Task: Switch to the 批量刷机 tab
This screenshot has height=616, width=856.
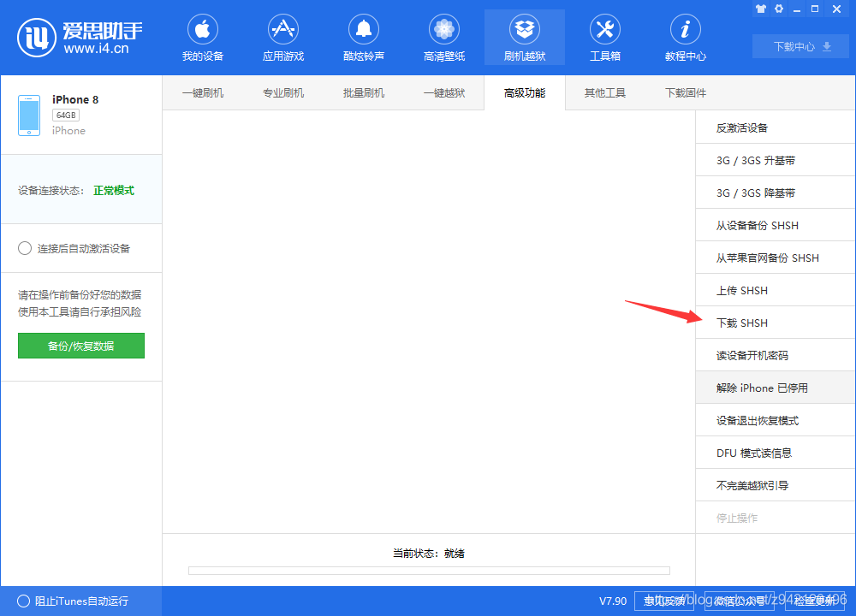Action: point(364,92)
